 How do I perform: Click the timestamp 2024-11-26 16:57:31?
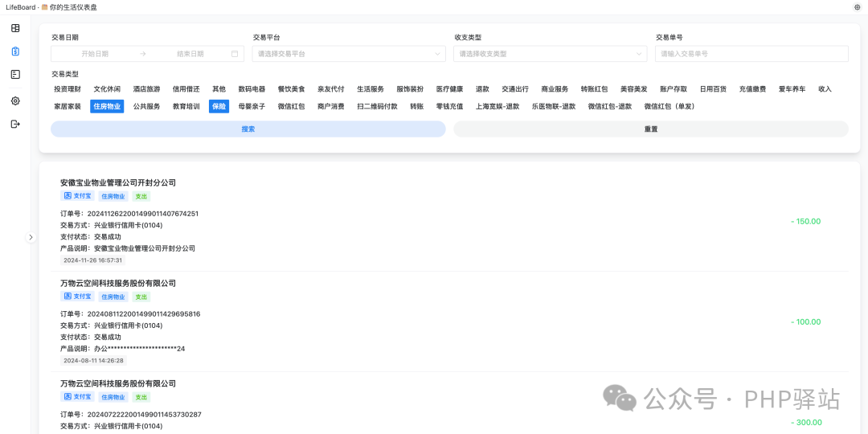click(93, 260)
